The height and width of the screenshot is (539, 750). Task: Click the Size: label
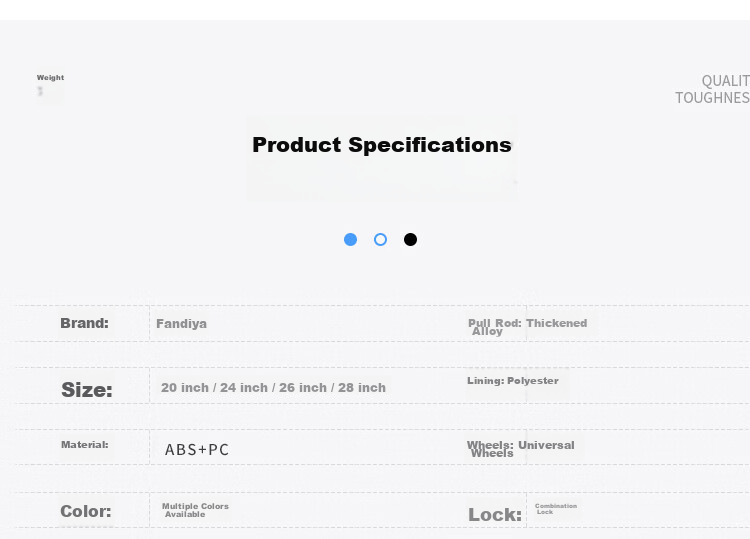pos(87,390)
